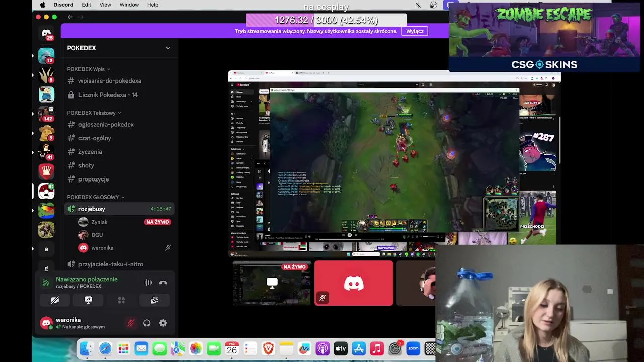
Task: Share your screen in voice panel
Action: (88, 300)
